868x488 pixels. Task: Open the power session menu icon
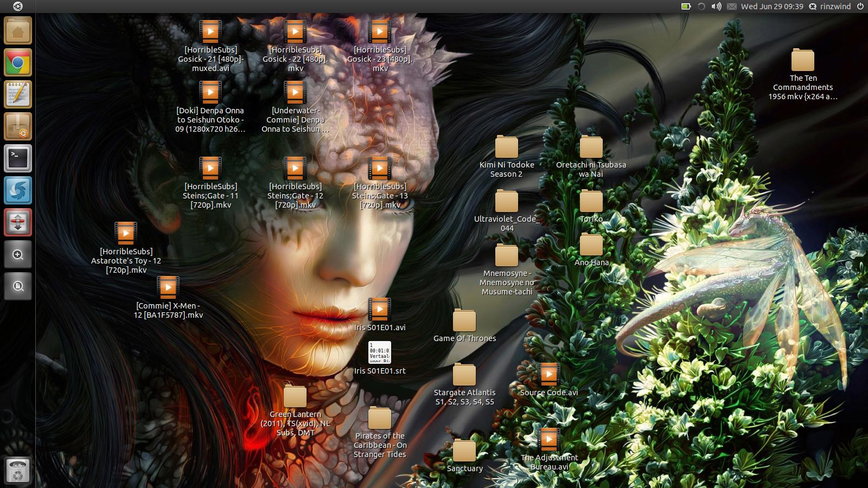coord(860,7)
